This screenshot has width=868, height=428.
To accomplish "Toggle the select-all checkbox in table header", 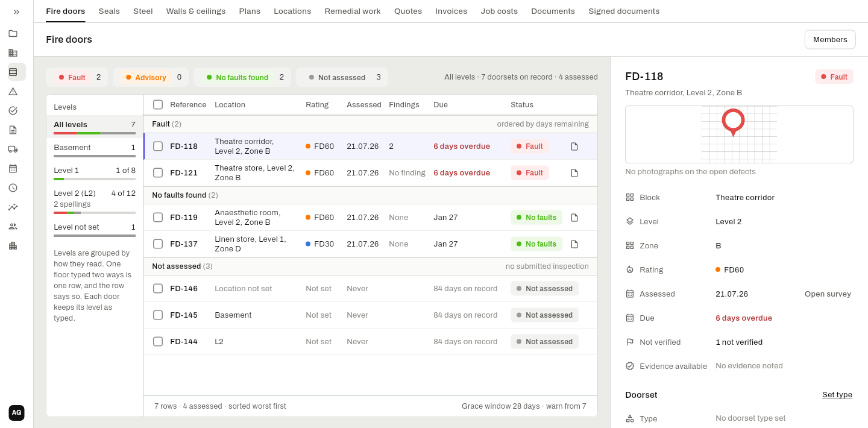I will click(158, 105).
